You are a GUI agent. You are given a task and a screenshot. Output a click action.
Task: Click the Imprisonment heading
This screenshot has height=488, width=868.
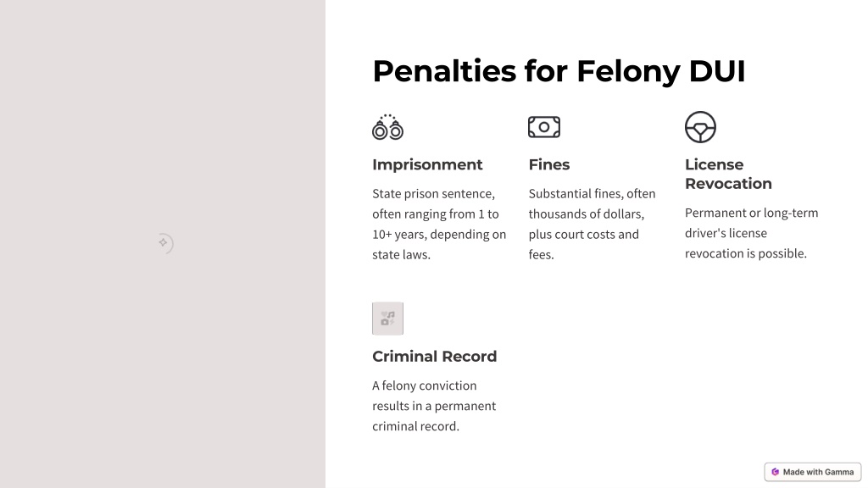coord(427,164)
